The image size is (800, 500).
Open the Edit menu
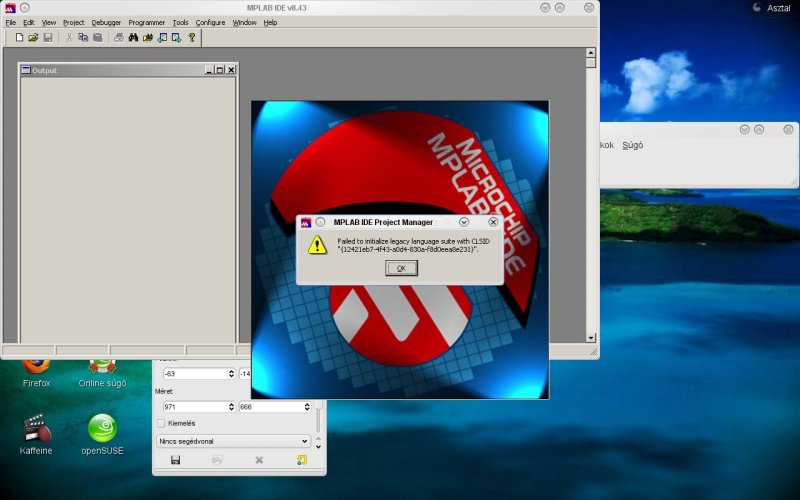pos(29,22)
